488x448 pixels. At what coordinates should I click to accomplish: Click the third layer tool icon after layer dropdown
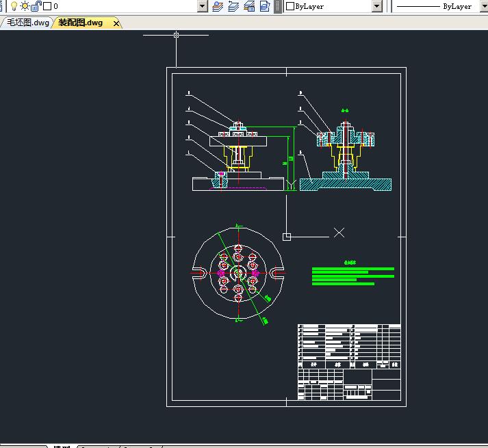[249, 6]
